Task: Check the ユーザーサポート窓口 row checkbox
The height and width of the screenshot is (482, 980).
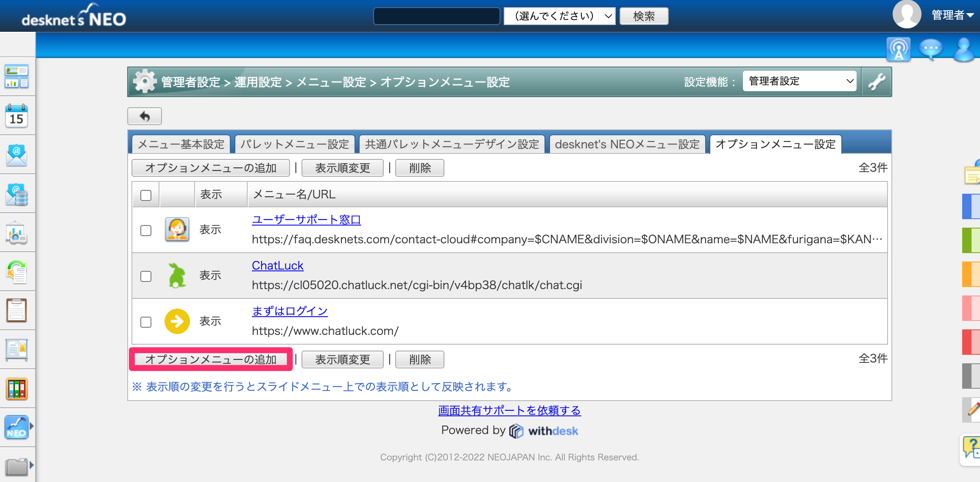Action: [146, 230]
